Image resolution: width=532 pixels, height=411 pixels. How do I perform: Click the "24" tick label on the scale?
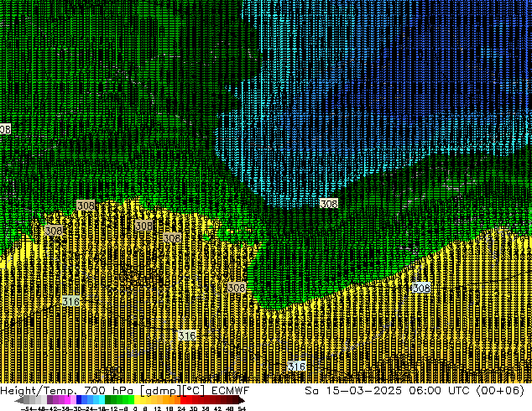(181, 408)
